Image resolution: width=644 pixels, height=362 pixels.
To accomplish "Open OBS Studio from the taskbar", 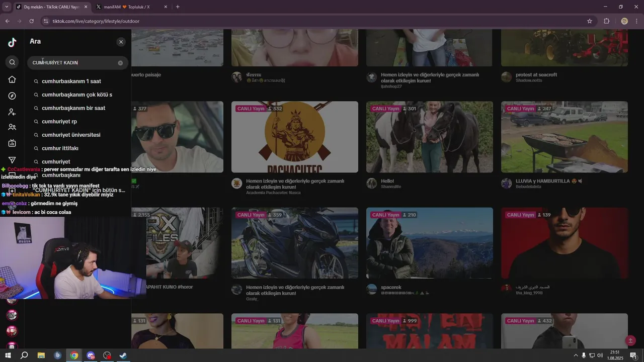I will click(107, 355).
